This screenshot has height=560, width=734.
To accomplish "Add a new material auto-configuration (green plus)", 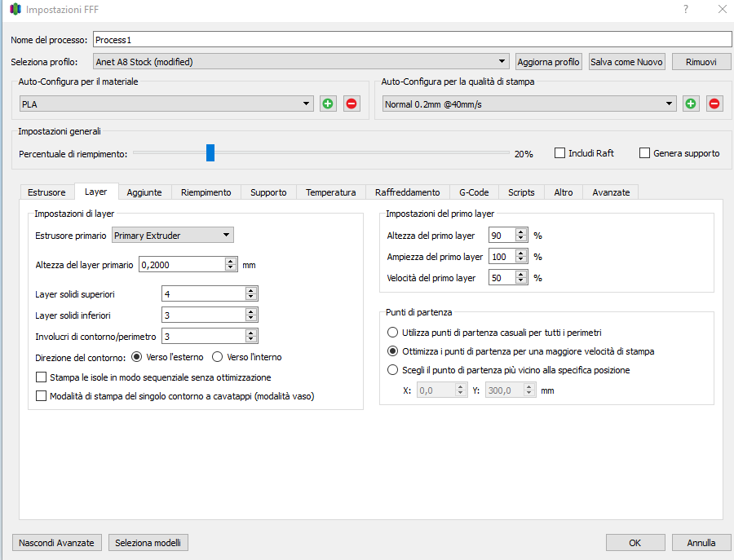I will (328, 104).
